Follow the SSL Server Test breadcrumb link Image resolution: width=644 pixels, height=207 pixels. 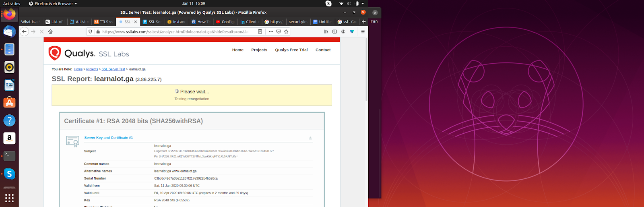[113, 69]
